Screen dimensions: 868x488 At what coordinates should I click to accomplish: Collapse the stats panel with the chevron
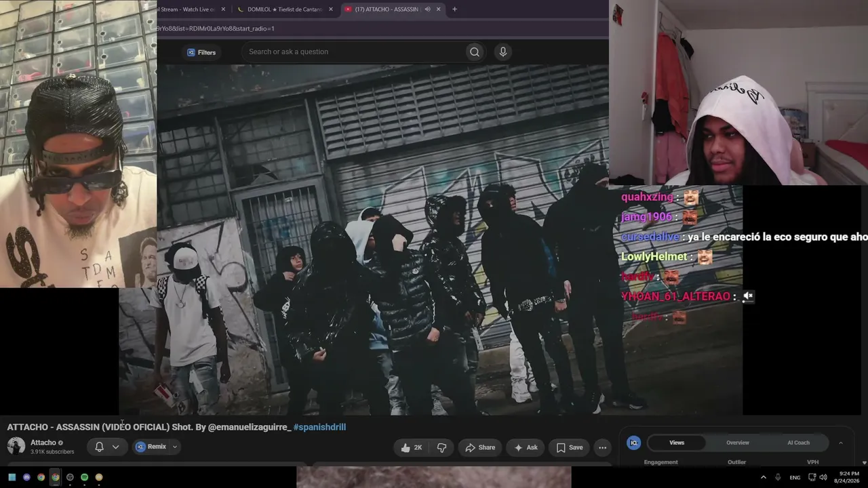click(841, 443)
